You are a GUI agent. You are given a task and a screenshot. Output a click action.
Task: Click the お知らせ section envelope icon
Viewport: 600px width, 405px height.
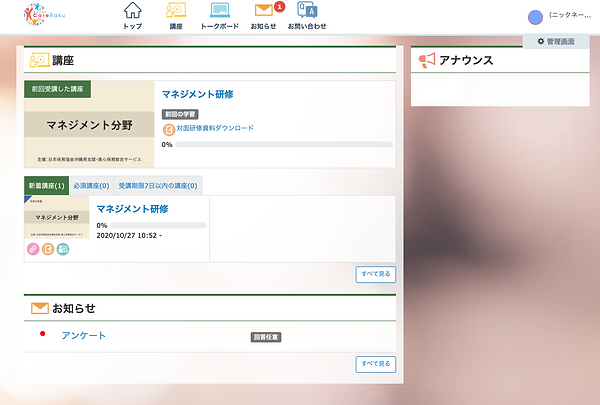(x=40, y=308)
